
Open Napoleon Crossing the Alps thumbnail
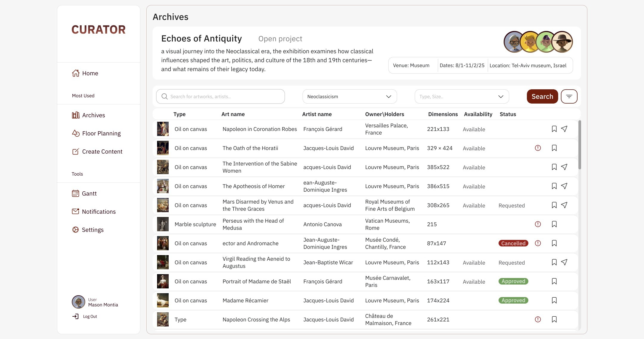pyautogui.click(x=163, y=319)
